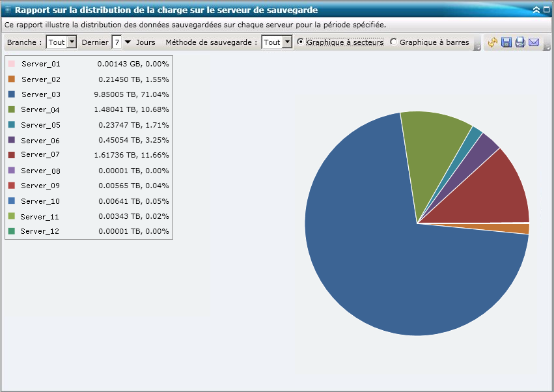
Task: Click the print report icon
Action: [x=520, y=42]
